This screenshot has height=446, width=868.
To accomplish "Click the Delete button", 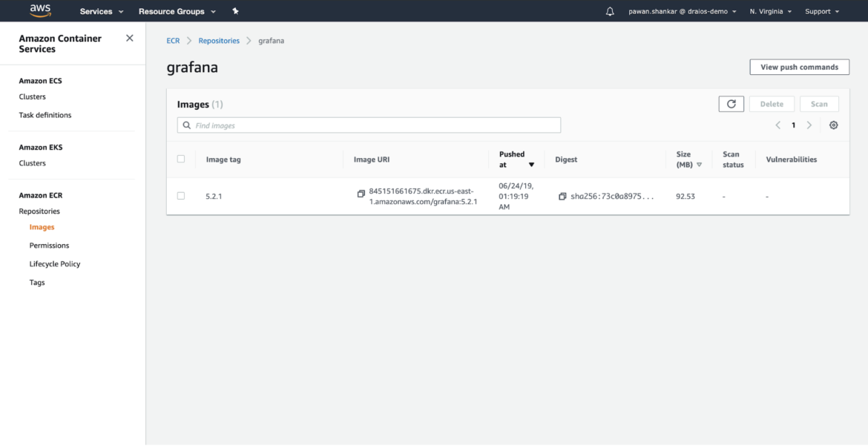I will coord(772,104).
